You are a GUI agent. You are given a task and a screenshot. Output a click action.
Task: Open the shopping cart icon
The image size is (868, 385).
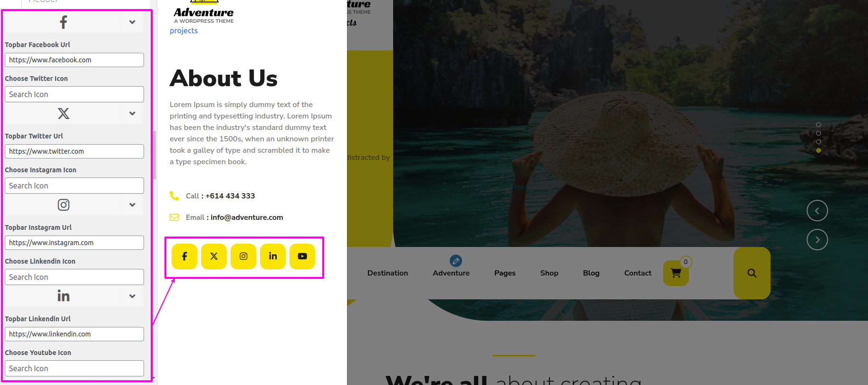[676, 273]
